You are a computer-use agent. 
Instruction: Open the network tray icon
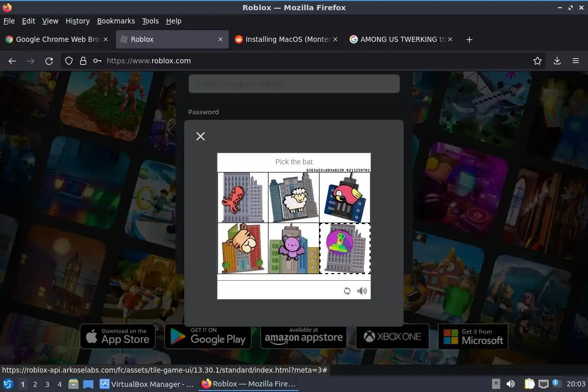click(544, 384)
